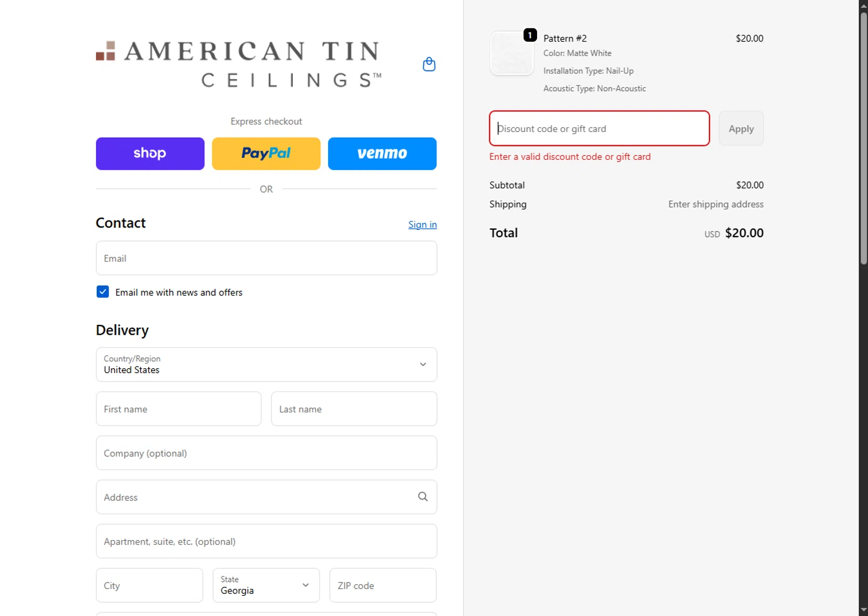The height and width of the screenshot is (616, 868).
Task: Select the Company (optional) field
Action: tap(266, 453)
